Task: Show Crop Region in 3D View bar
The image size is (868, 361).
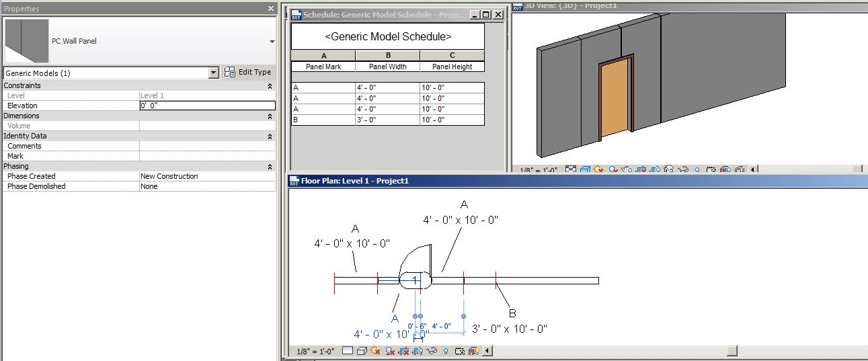Action: pos(655,170)
